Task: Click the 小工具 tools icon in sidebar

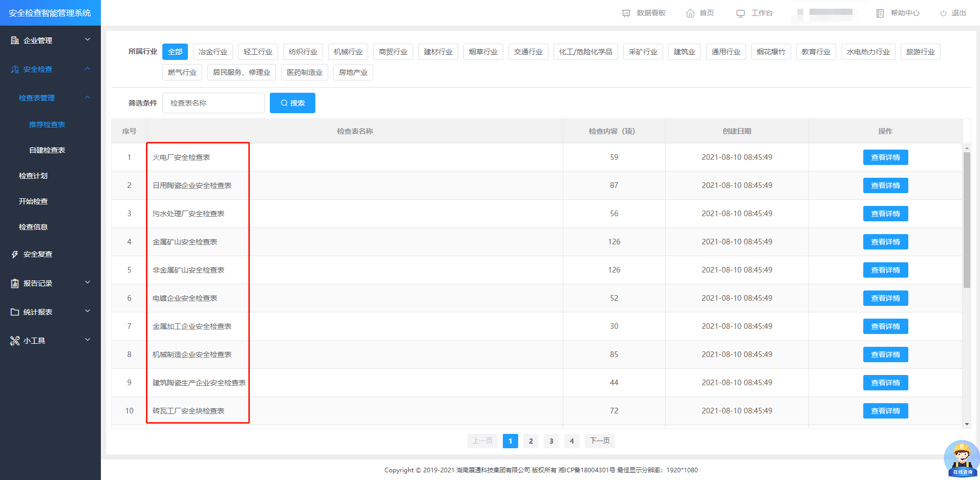Action: coord(15,341)
